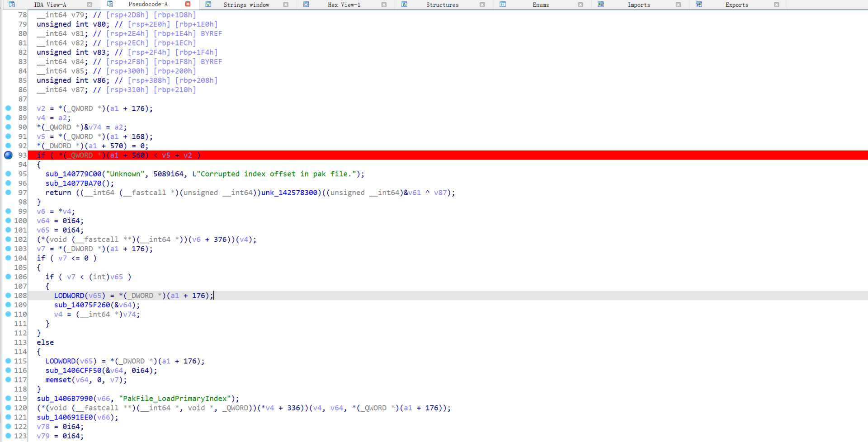Open the Imports tab
This screenshot has height=442, width=868.
click(x=638, y=5)
